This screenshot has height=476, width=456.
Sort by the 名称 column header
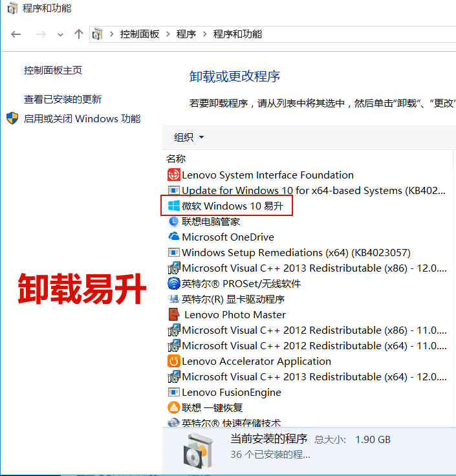click(x=176, y=158)
